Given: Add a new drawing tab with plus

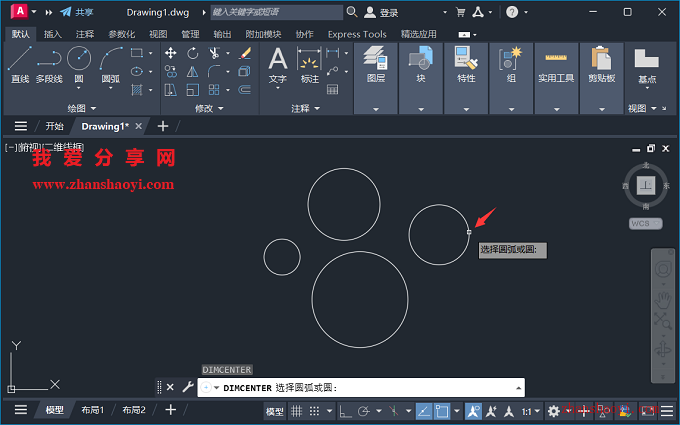Looking at the screenshot, I should [163, 126].
